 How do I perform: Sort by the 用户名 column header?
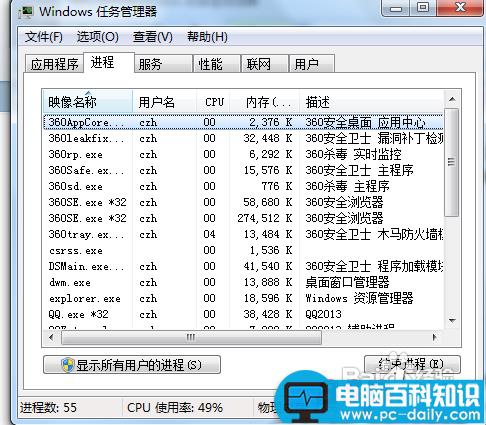(164, 102)
